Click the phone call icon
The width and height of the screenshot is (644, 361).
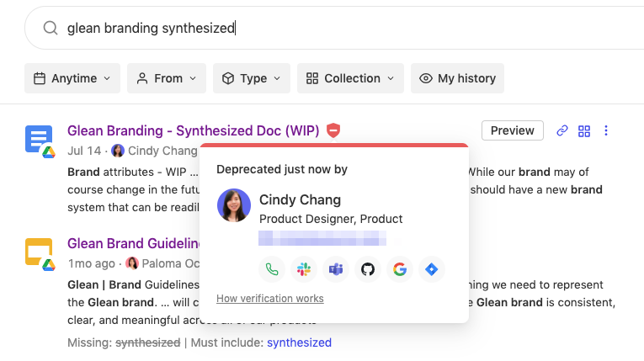pos(272,269)
